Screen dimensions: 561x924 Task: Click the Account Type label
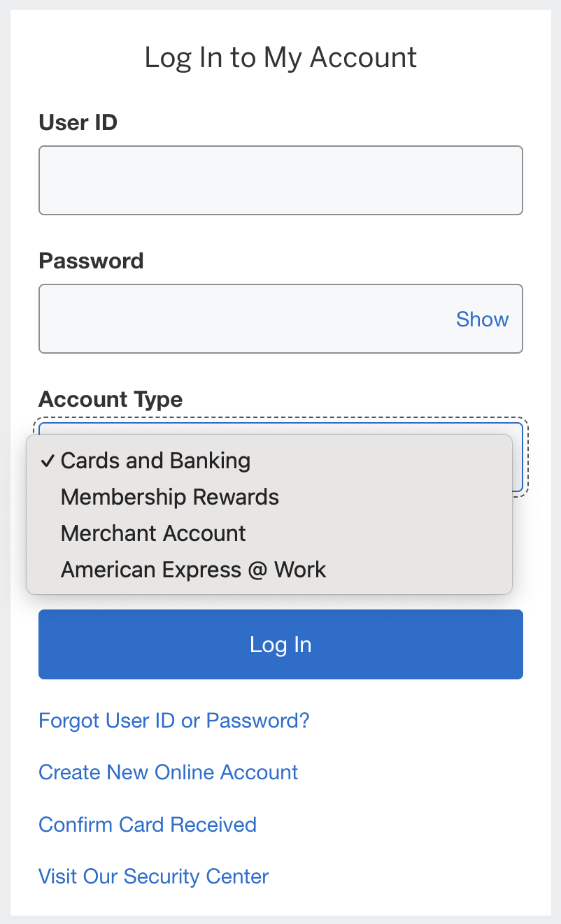pos(111,399)
